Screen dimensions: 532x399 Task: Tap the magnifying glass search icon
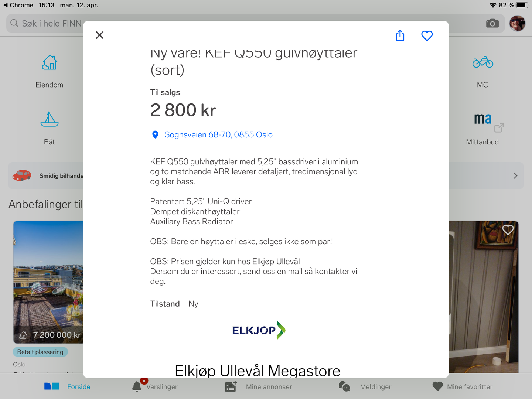point(14,23)
